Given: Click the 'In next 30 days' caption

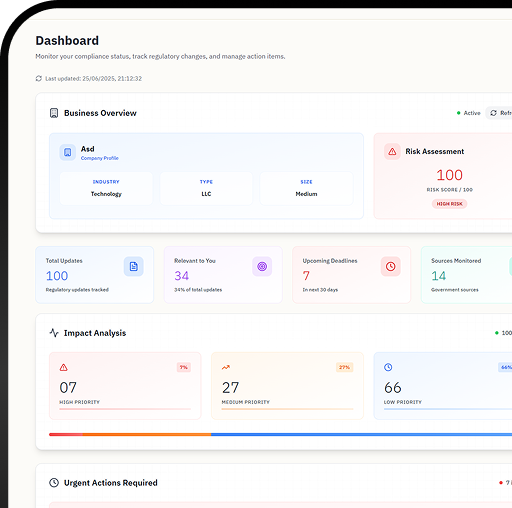Looking at the screenshot, I should point(320,290).
